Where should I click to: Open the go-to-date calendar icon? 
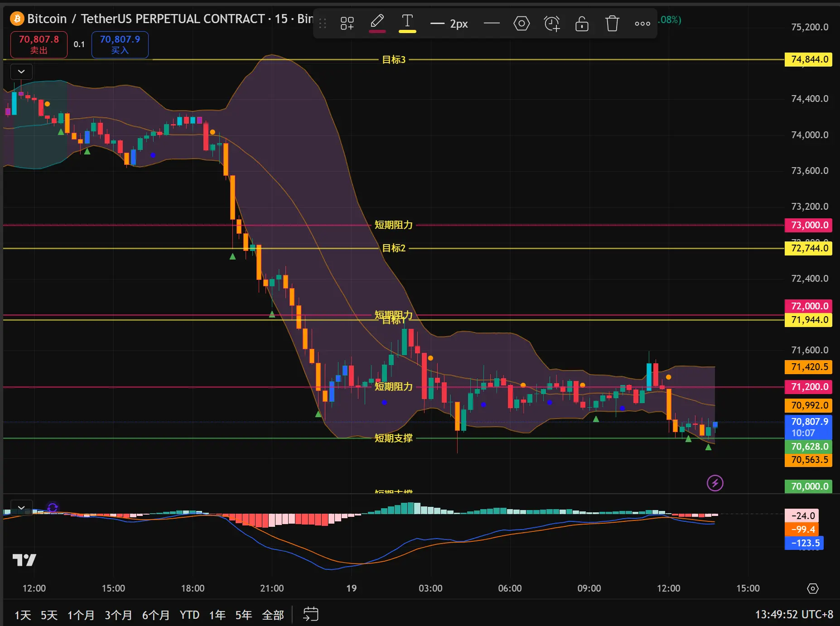311,614
